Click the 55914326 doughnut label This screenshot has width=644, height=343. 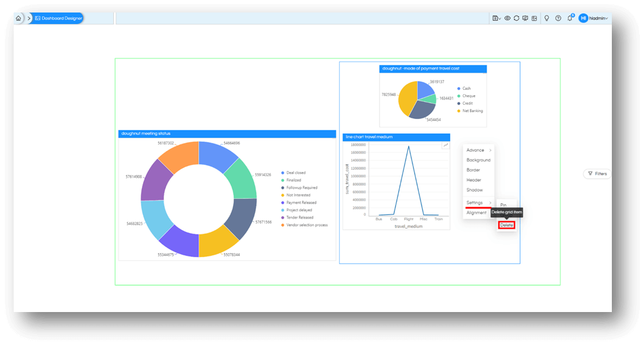[263, 175]
